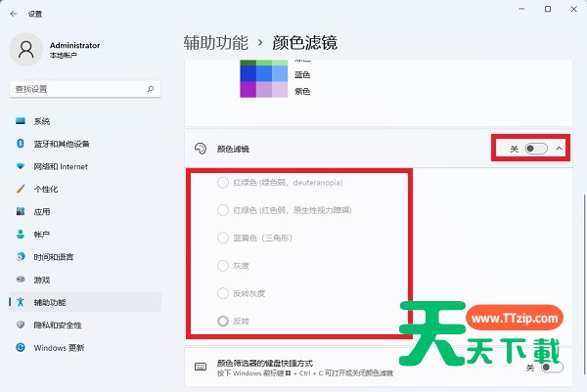Go back with the arrow icon
Viewport: 587px width, 392px height.
pos(14,14)
